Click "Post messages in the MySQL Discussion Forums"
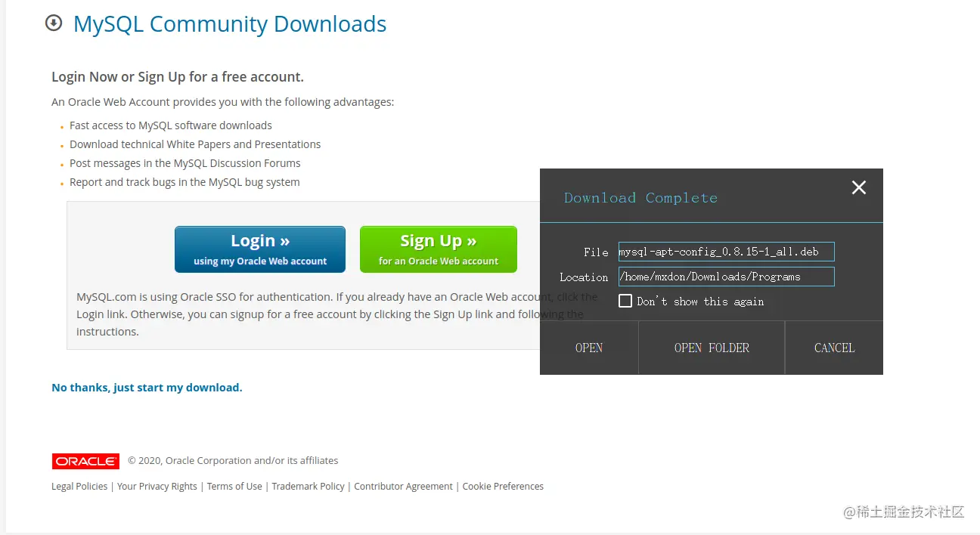 (185, 163)
